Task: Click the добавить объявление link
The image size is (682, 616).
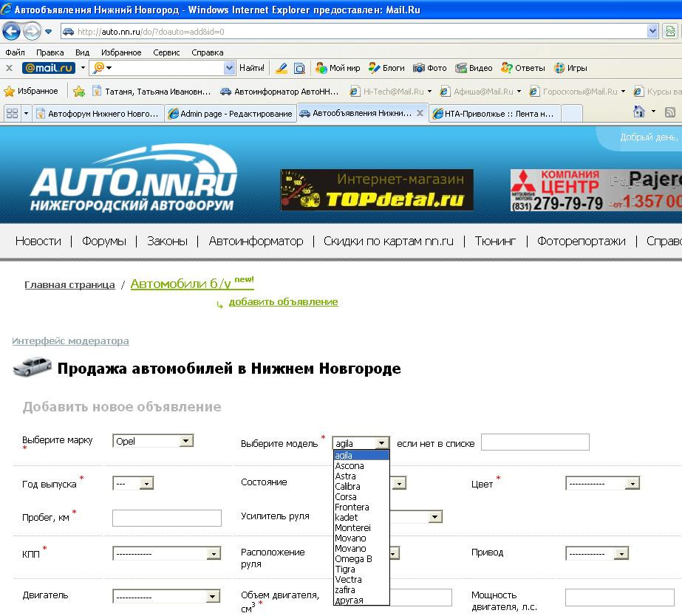Action: (283, 301)
